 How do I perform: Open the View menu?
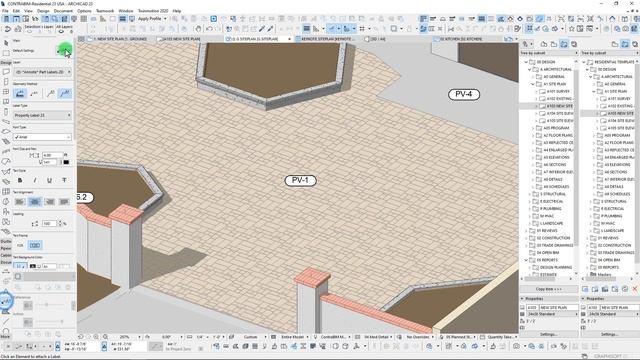[x=29, y=11]
